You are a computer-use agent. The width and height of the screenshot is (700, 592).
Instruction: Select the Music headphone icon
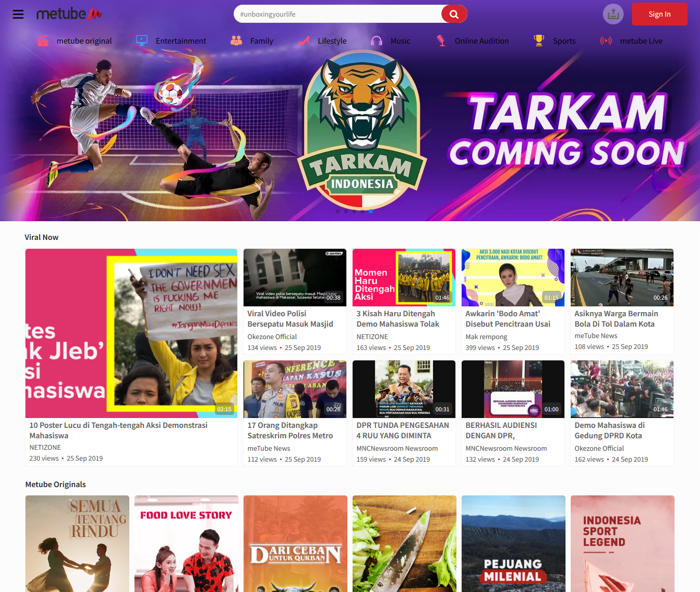376,40
